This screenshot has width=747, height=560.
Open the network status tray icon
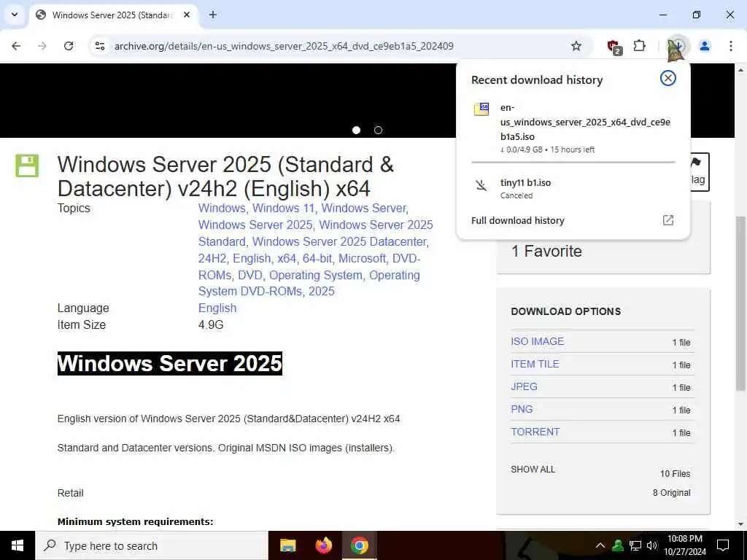[x=635, y=545]
